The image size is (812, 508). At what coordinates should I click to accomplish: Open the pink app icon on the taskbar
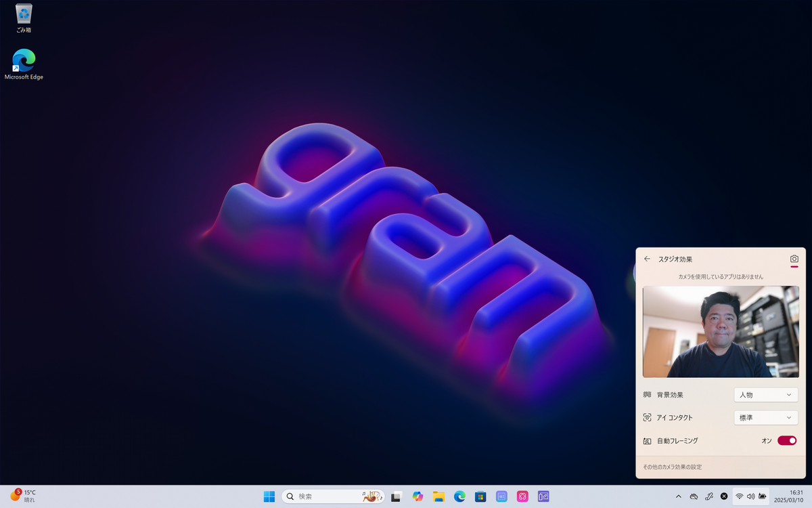522,496
